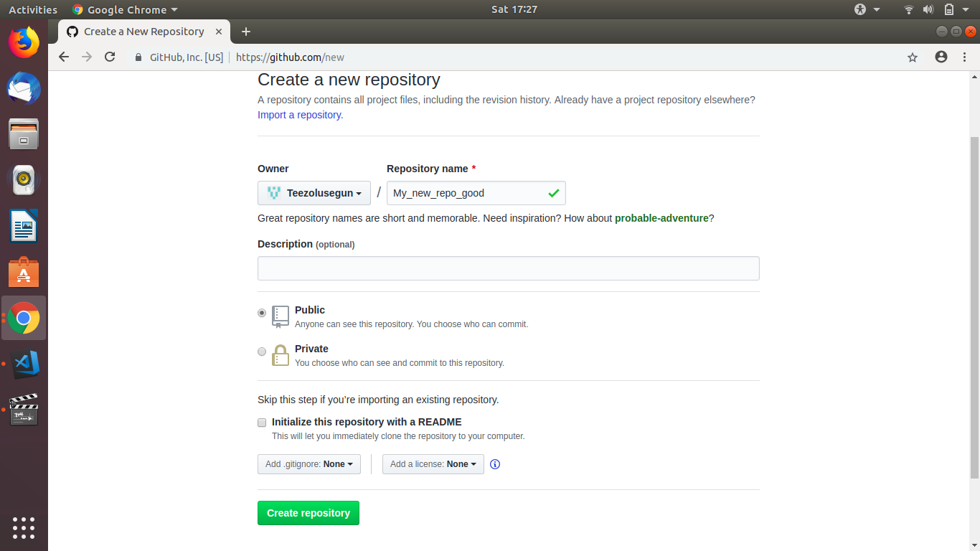Screen dimensions: 980x551
Task: Open the Add .gitignore dropdown
Action: (x=308, y=464)
